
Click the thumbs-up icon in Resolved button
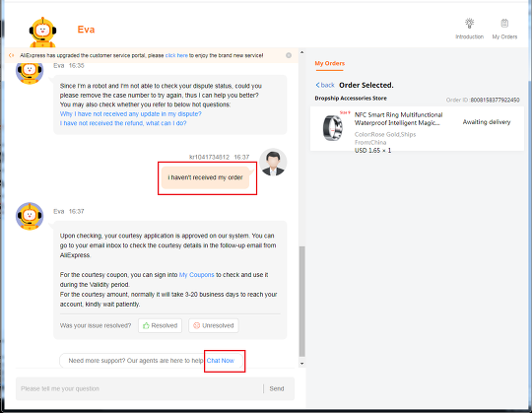pyautogui.click(x=146, y=325)
